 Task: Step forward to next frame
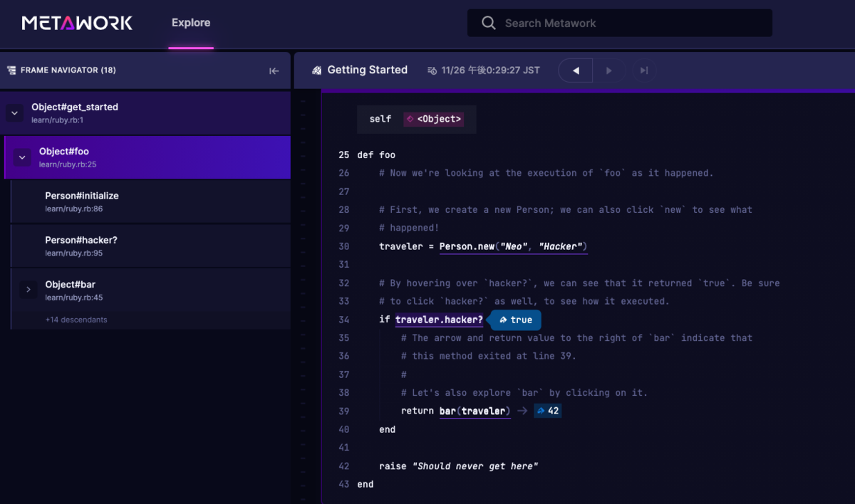[x=608, y=70]
